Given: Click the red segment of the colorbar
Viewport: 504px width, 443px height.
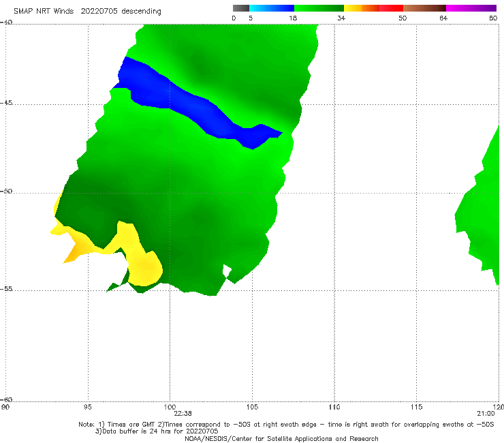Looking at the screenshot, I should 391,8.
